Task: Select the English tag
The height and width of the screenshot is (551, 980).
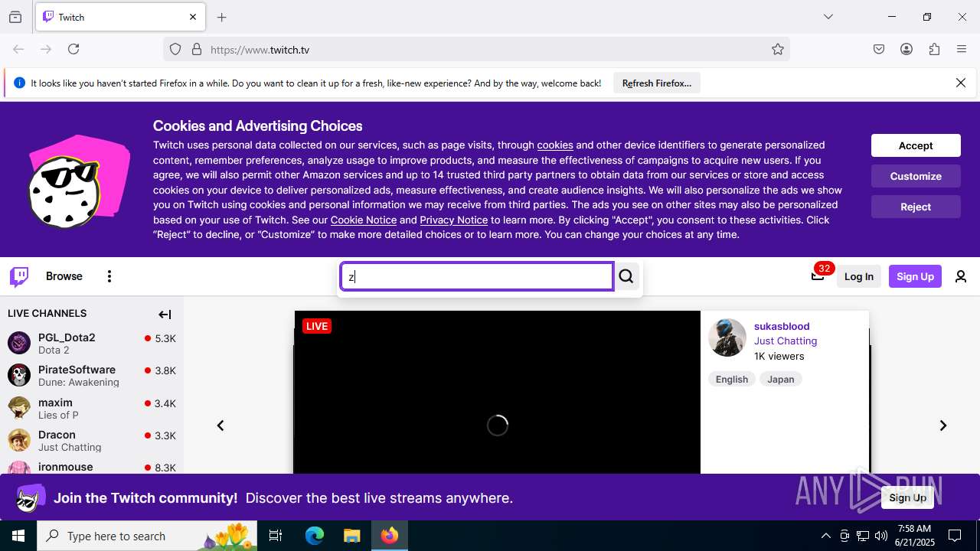Action: pos(732,379)
